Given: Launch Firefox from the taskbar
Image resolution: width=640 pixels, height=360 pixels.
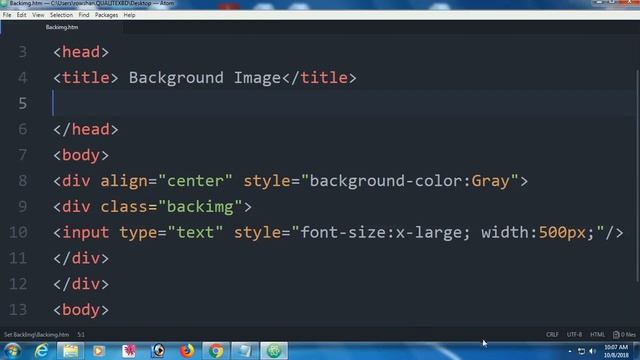Looking at the screenshot, I should [187, 351].
